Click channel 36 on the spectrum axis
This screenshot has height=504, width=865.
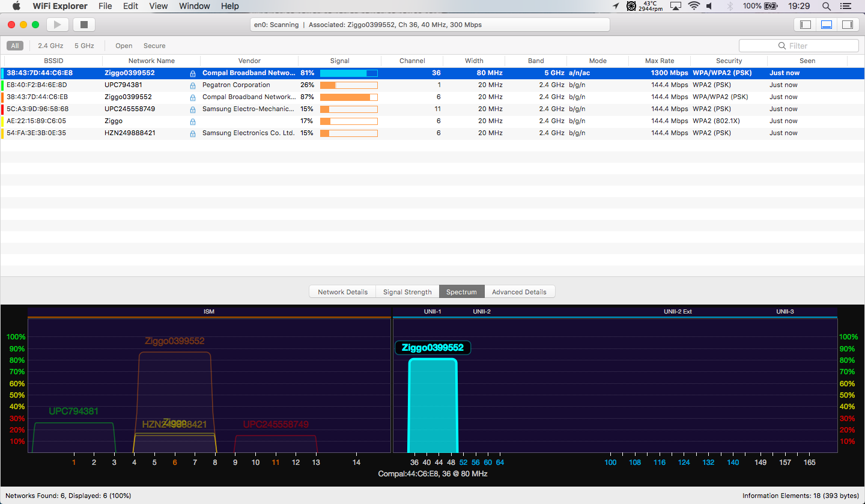pyautogui.click(x=414, y=463)
